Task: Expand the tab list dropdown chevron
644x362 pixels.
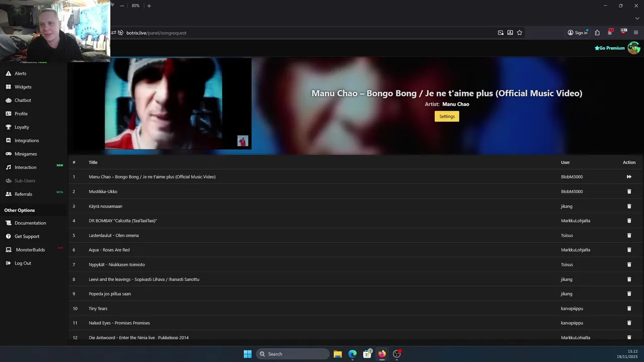Action: [x=637, y=19]
